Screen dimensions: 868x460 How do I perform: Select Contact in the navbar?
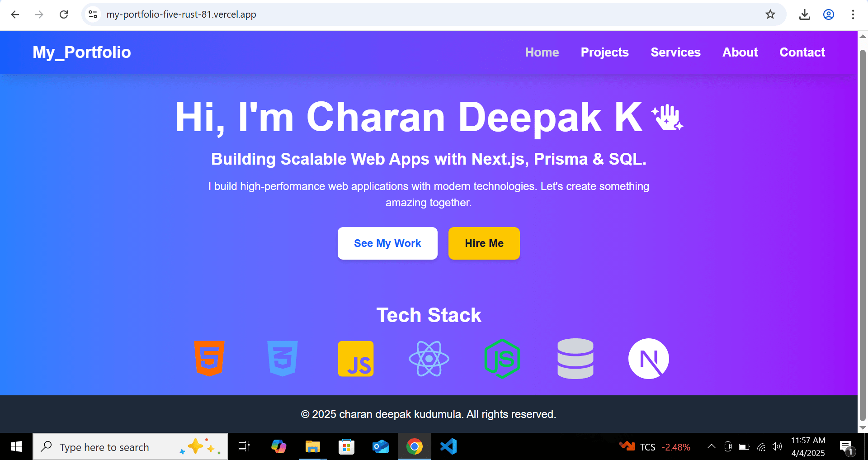pos(802,52)
